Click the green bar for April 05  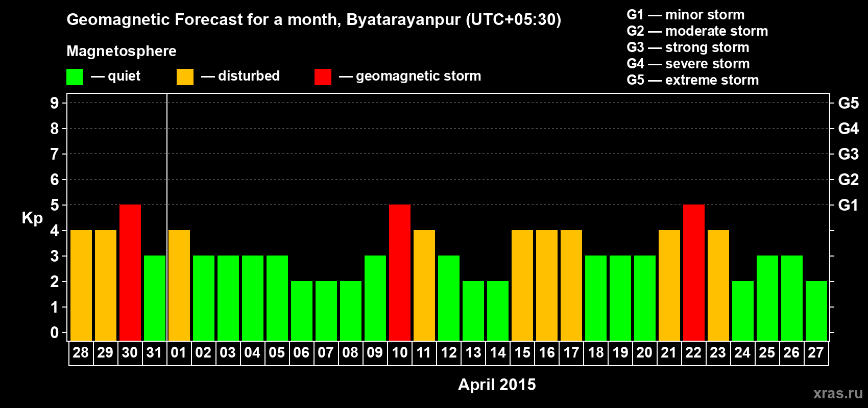(277, 298)
